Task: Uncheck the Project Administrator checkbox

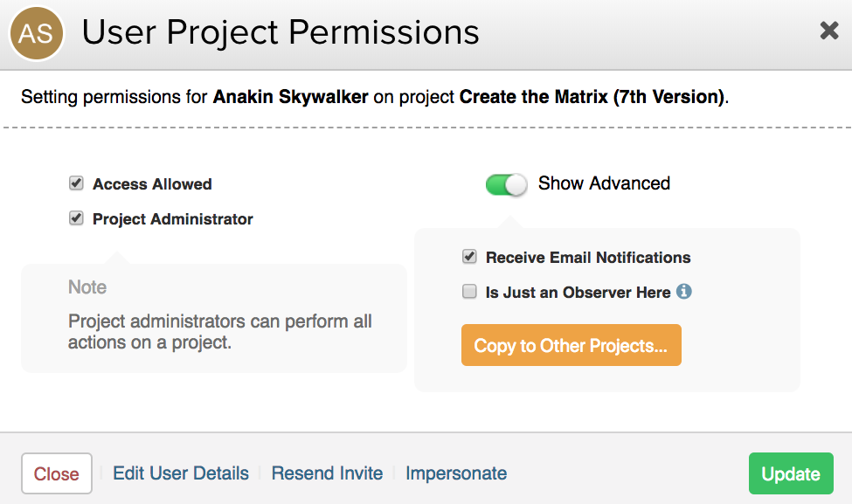Action: point(76,218)
